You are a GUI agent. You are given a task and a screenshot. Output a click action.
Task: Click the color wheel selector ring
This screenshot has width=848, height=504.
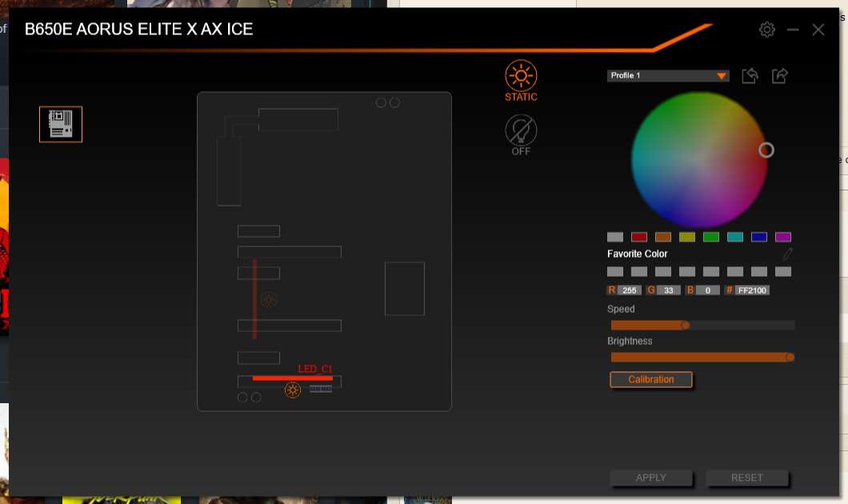pyautogui.click(x=766, y=150)
